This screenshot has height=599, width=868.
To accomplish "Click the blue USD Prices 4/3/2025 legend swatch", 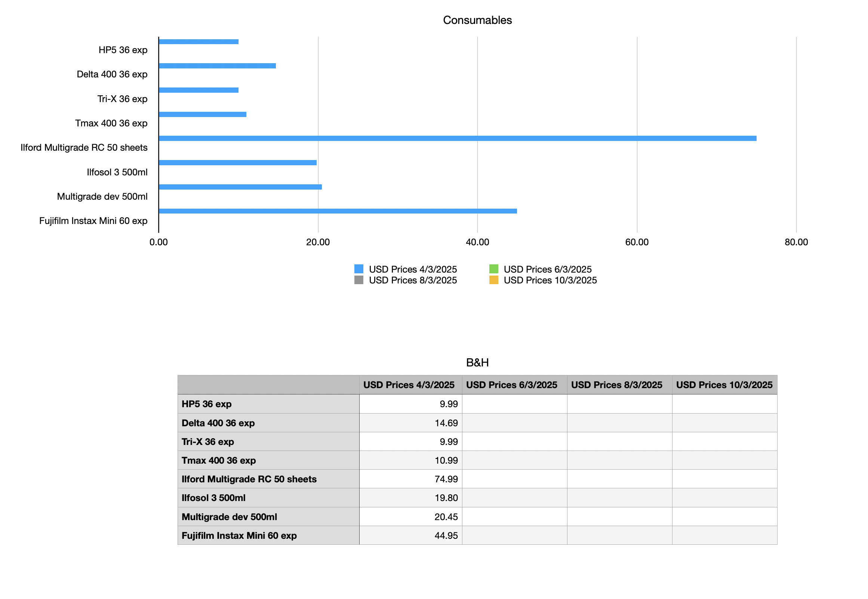I will click(x=358, y=269).
